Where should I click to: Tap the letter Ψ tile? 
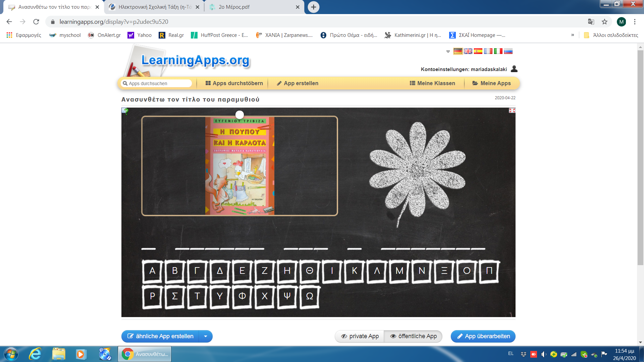[x=287, y=296]
